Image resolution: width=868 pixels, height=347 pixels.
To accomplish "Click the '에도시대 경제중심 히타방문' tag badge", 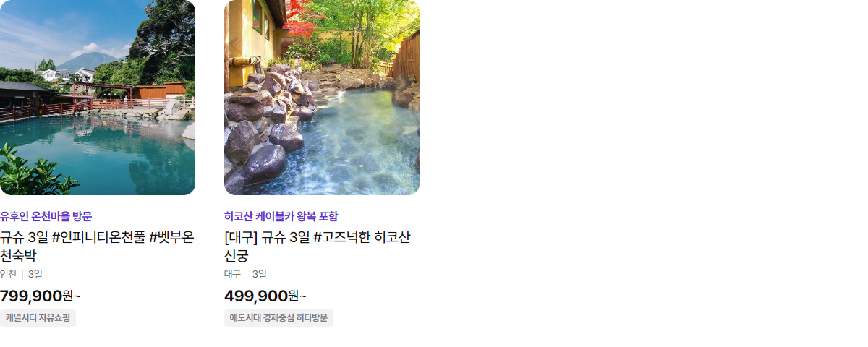I will pyautogui.click(x=278, y=318).
